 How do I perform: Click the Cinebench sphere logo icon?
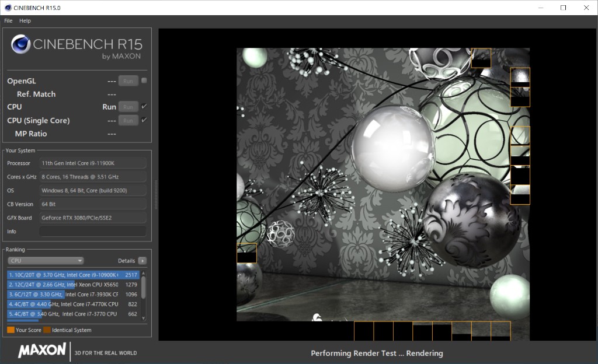[x=21, y=45]
